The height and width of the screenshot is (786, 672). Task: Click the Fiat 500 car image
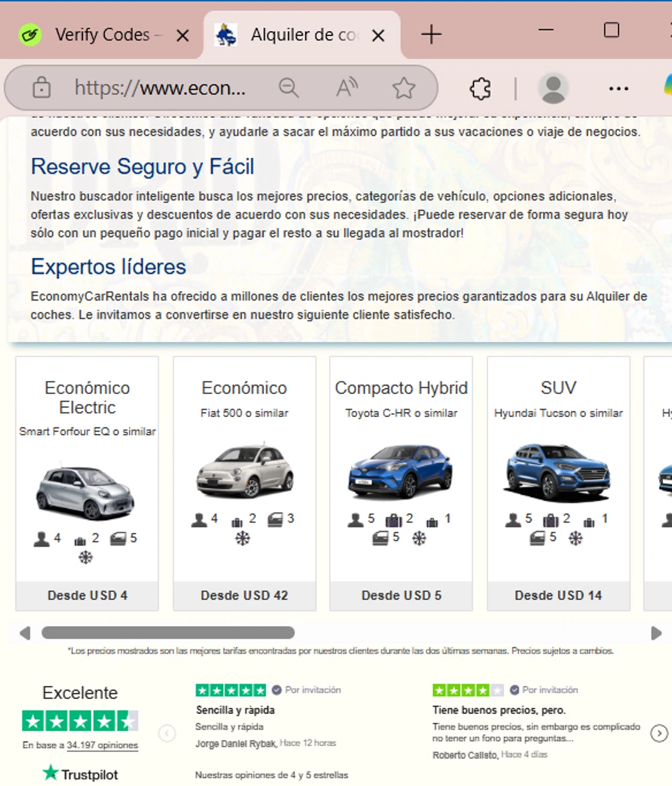(x=245, y=470)
